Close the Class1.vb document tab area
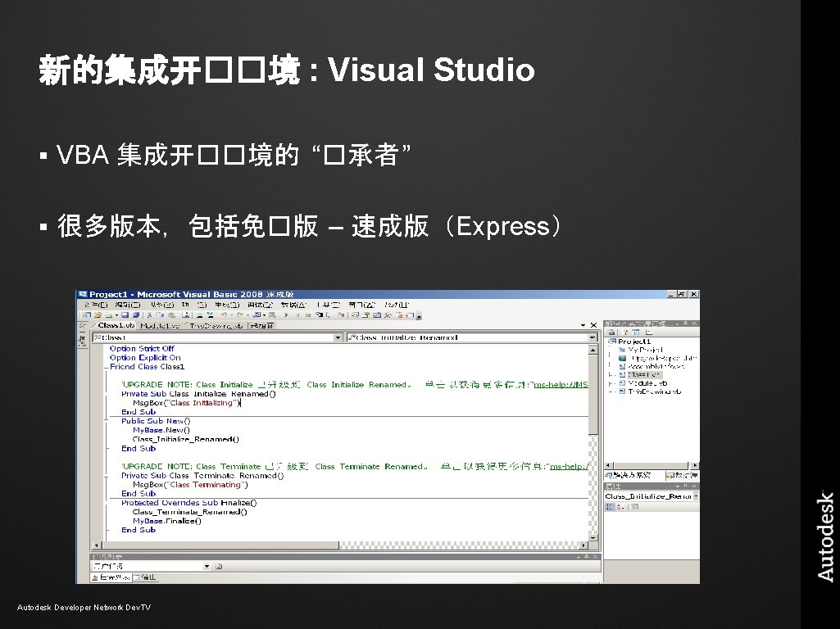Viewport: 840px width, 629px height. click(593, 325)
